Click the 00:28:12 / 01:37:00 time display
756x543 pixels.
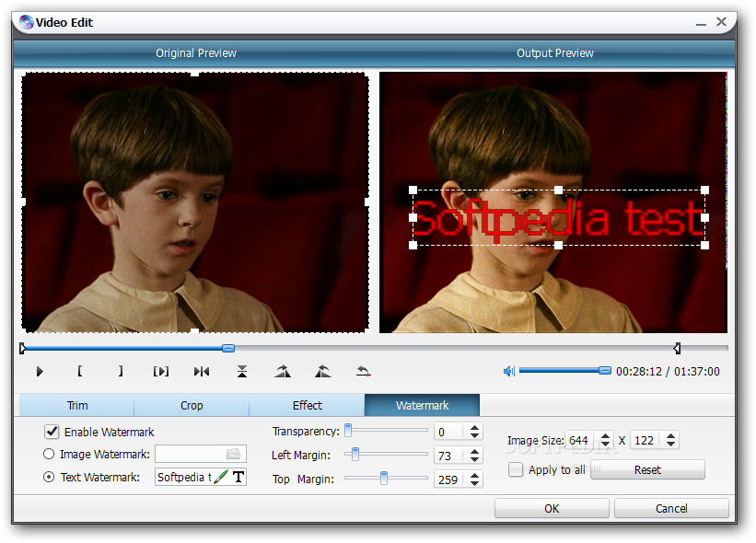coord(668,372)
